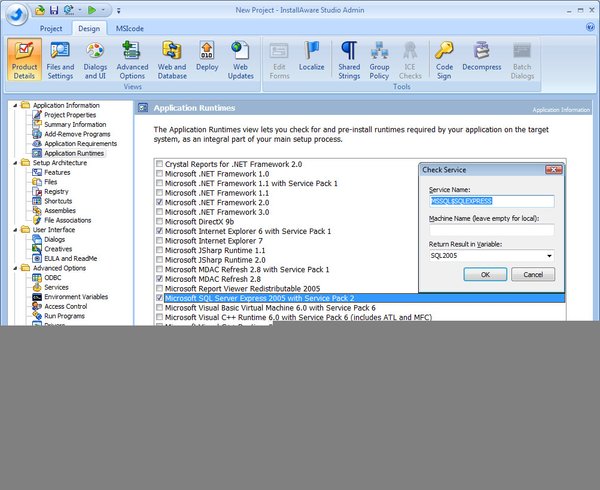Open the customize quick access toolbar dropdown
The height and width of the screenshot is (490, 600).
pyautogui.click(x=119, y=11)
